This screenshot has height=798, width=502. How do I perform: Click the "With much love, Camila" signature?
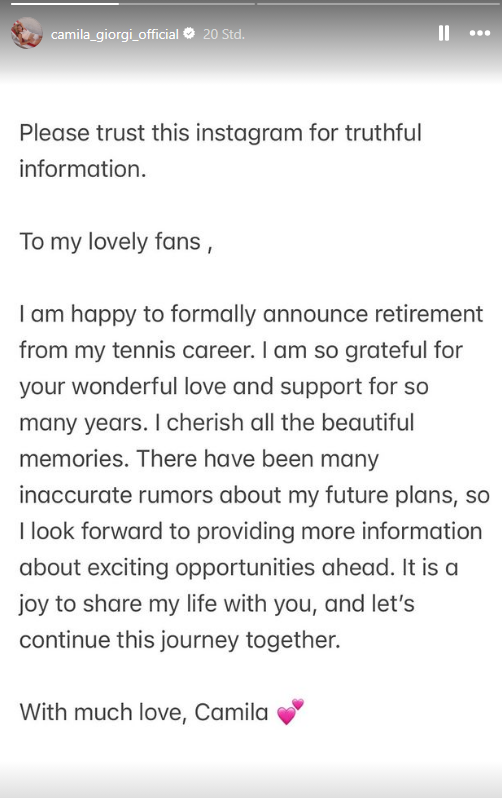144,712
